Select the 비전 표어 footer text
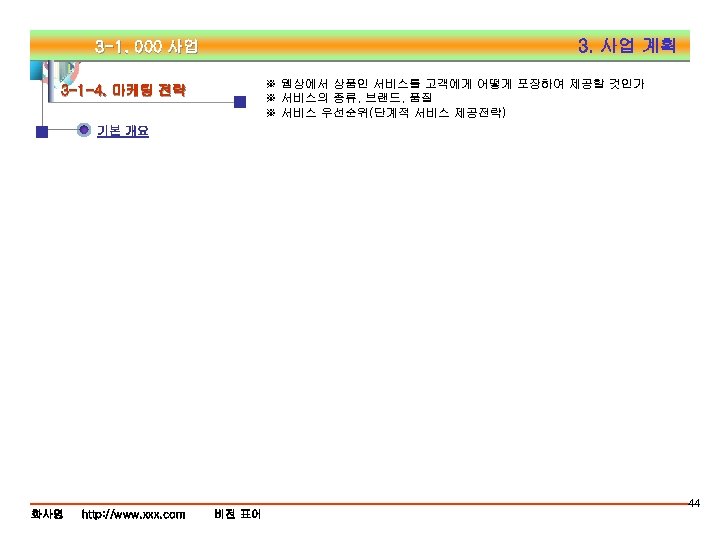 pyautogui.click(x=237, y=514)
